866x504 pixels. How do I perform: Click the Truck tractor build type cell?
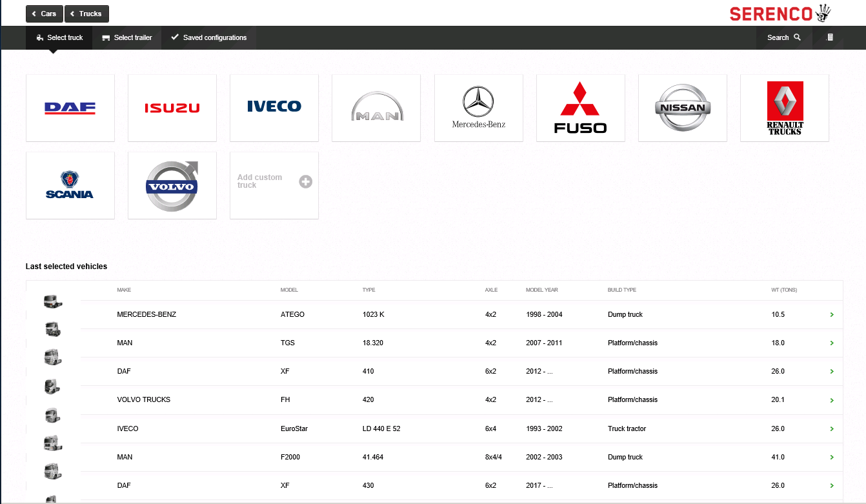pyautogui.click(x=627, y=429)
